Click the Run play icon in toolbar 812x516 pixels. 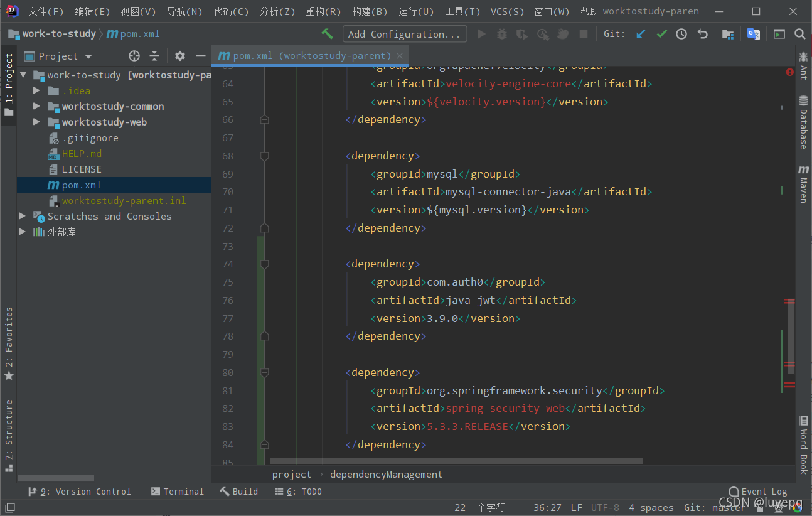tap(482, 34)
